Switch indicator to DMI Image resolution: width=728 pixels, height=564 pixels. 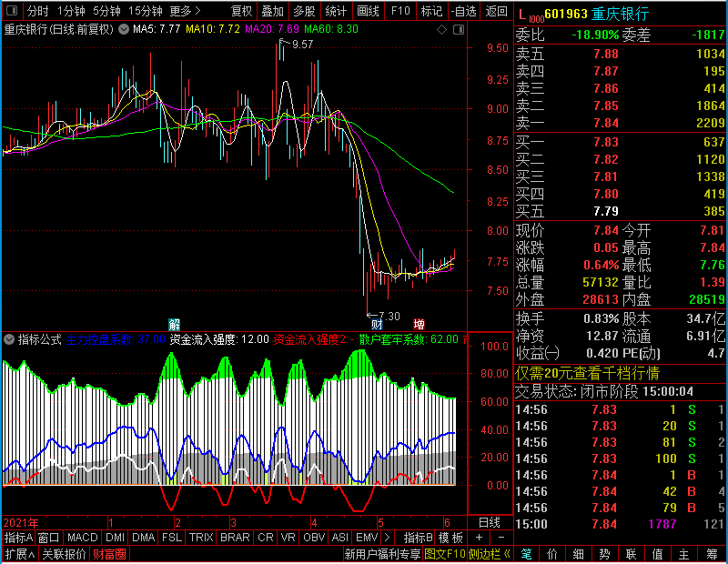(x=116, y=538)
